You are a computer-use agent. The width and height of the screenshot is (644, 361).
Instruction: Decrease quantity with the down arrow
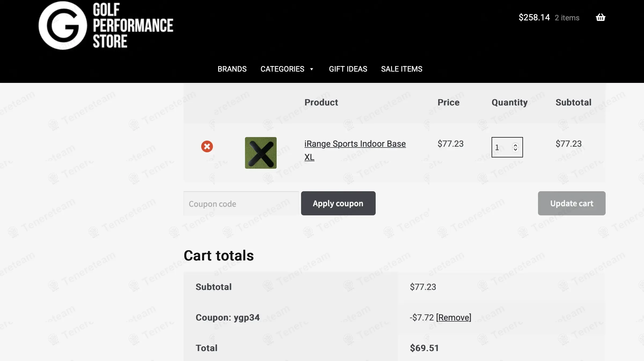515,149
